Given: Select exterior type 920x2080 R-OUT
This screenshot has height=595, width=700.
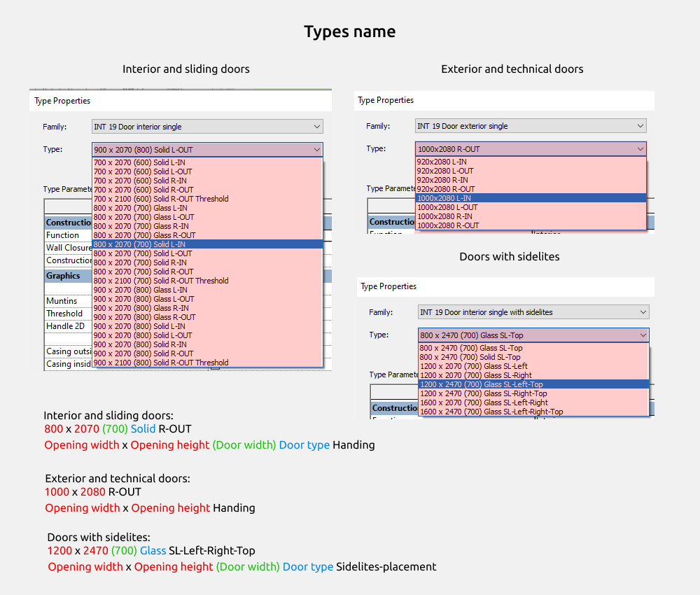Looking at the screenshot, I should pos(531,189).
